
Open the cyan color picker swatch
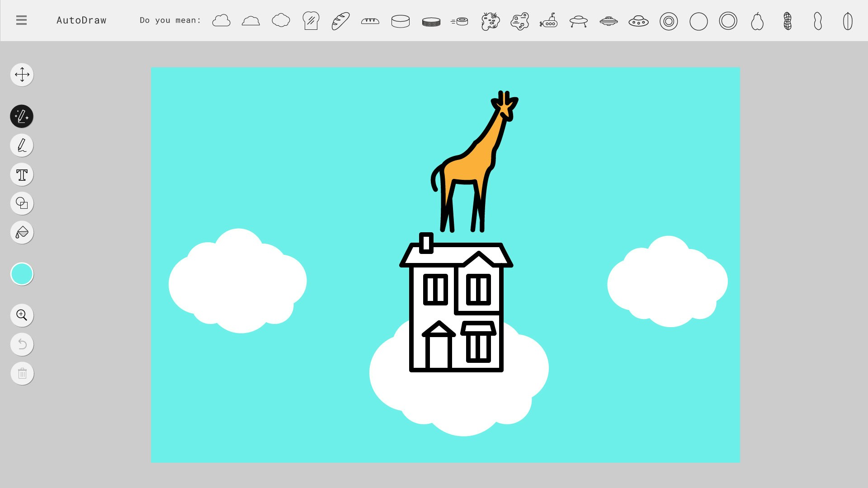click(x=22, y=274)
